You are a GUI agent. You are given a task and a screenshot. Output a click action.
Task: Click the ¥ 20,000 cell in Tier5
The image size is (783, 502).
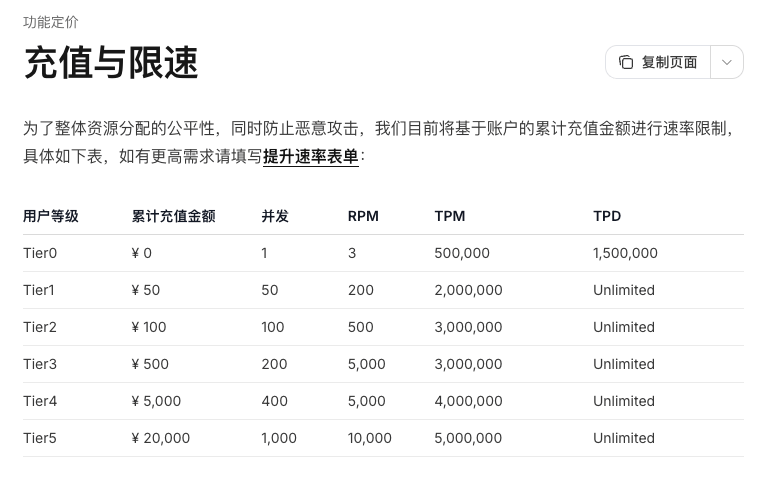[160, 438]
